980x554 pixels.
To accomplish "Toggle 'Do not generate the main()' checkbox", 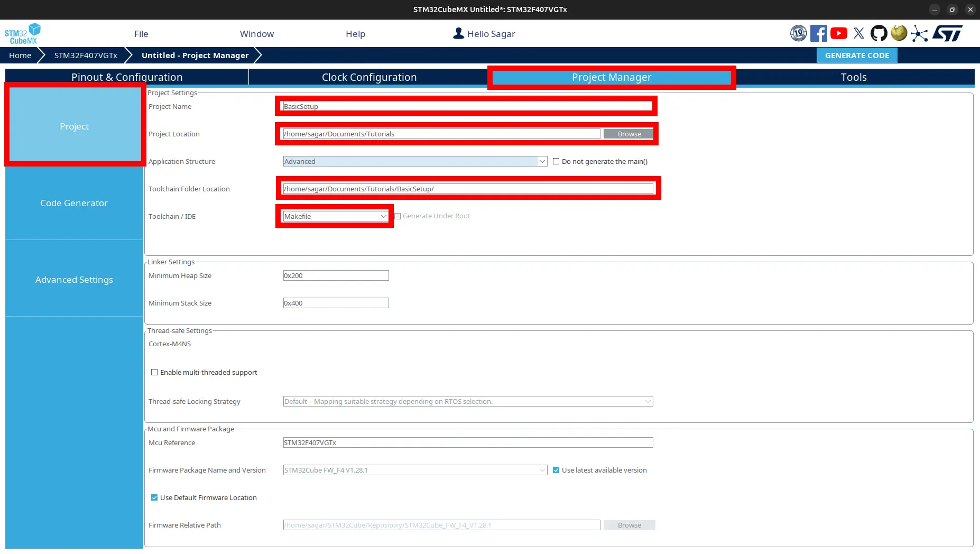I will click(556, 161).
